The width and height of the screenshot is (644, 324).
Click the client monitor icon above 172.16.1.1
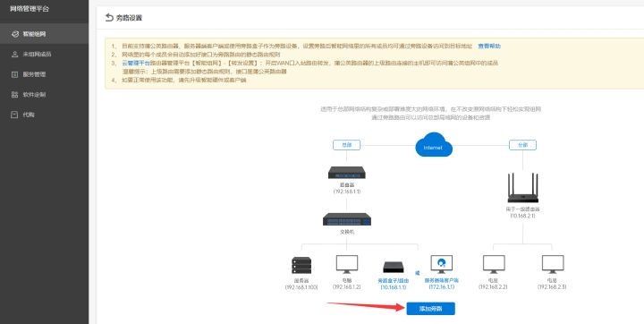442,264
